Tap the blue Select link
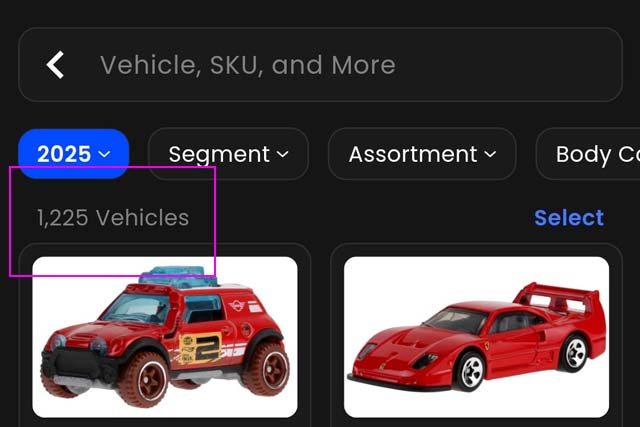This screenshot has width=640, height=427. pos(569,218)
